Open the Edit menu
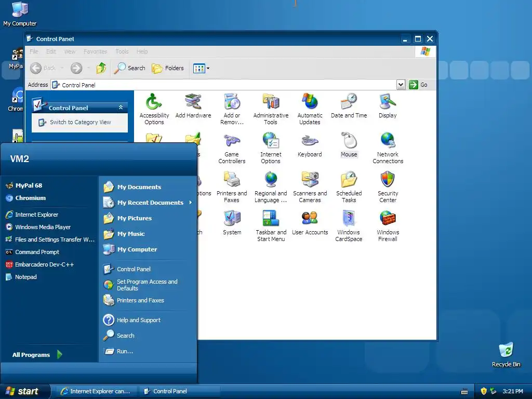Screen dimensions: 532x399 click(x=51, y=51)
